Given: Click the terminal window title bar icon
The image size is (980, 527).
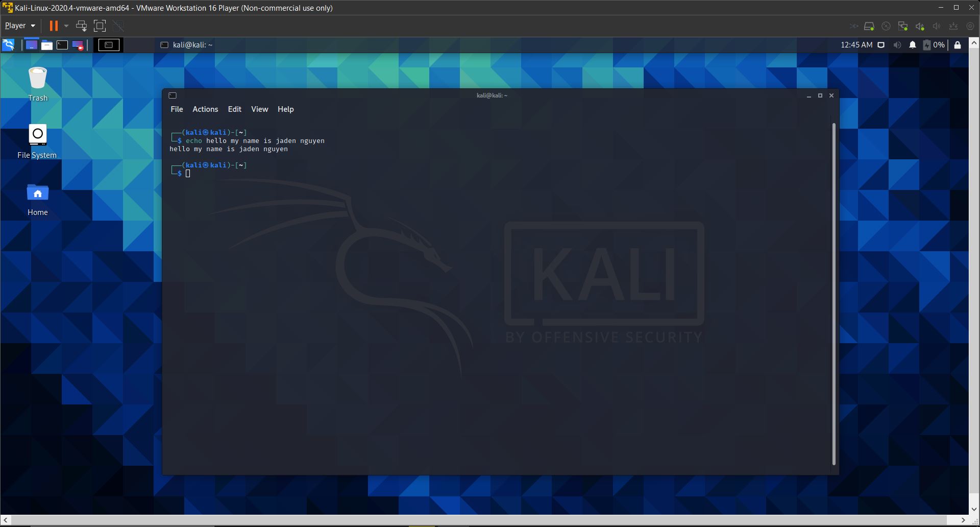Looking at the screenshot, I should point(173,95).
